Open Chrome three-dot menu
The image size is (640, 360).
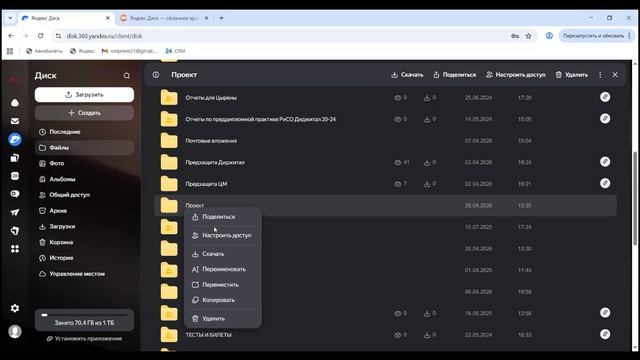(x=629, y=36)
